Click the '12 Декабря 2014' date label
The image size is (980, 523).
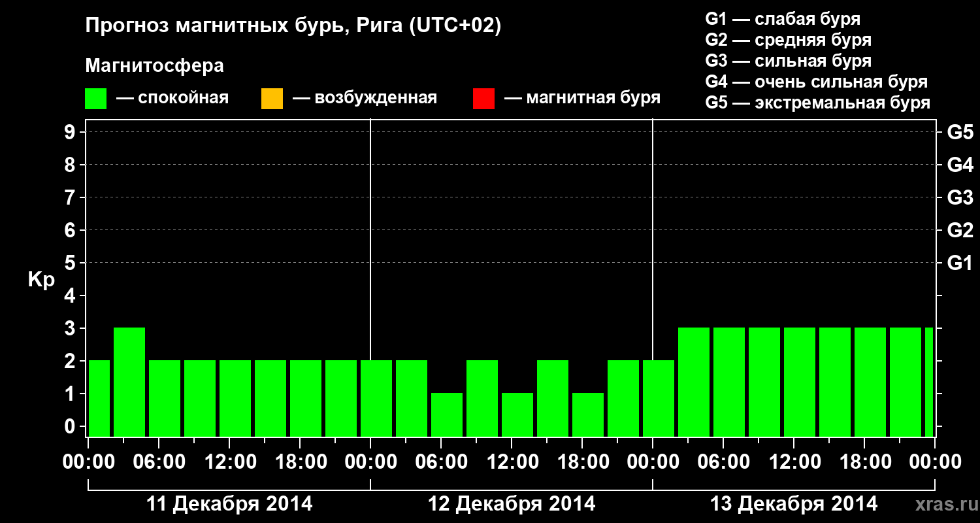point(512,504)
